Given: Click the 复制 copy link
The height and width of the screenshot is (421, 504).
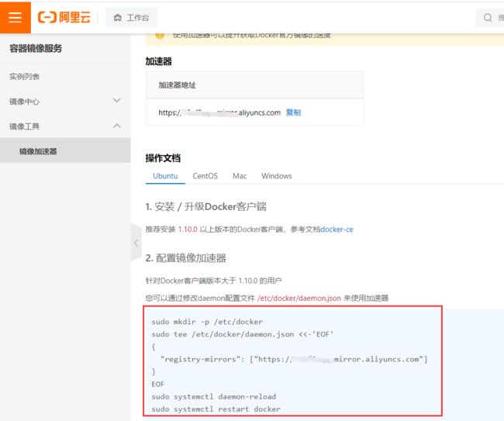Looking at the screenshot, I should (x=293, y=112).
